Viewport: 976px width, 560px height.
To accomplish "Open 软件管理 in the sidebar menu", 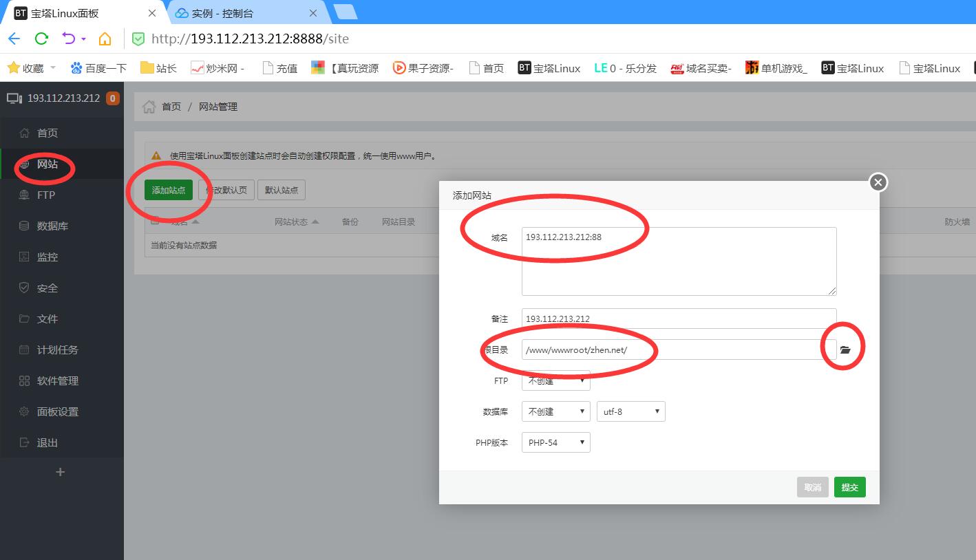I will click(57, 380).
